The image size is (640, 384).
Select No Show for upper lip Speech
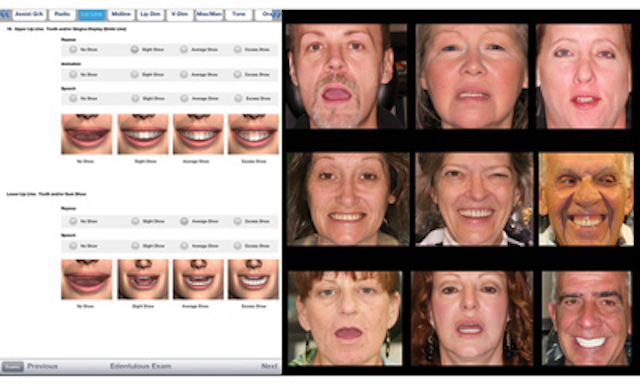pyautogui.click(x=73, y=98)
